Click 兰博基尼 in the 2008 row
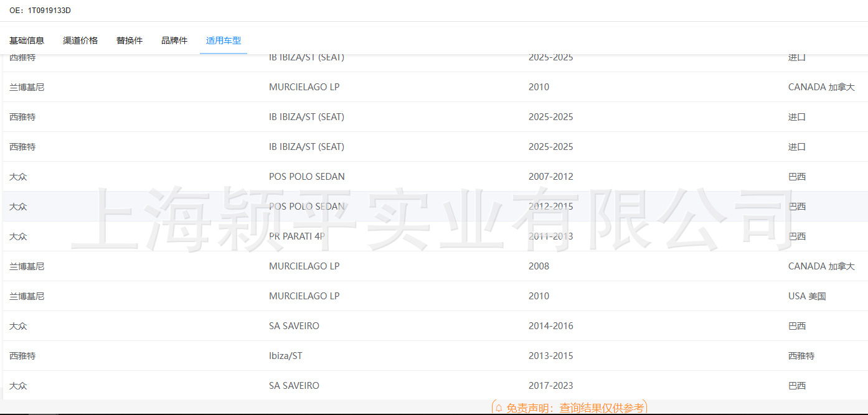This screenshot has height=415, width=868. (x=27, y=266)
